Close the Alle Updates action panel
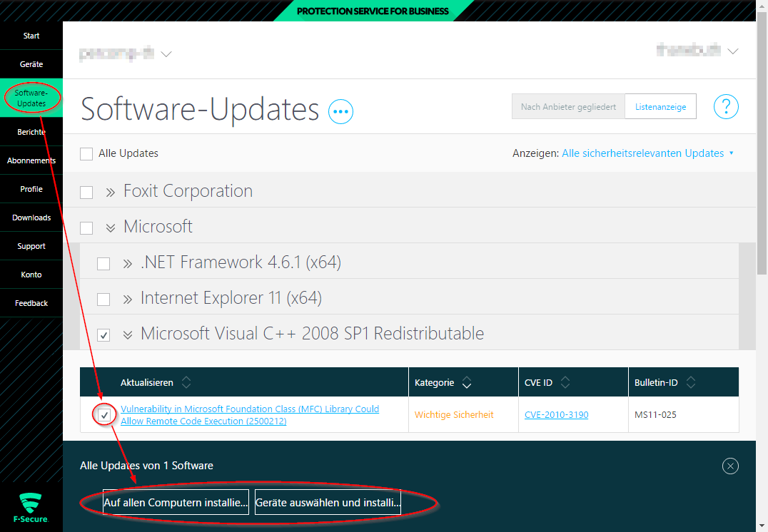The height and width of the screenshot is (532, 768). click(x=730, y=466)
